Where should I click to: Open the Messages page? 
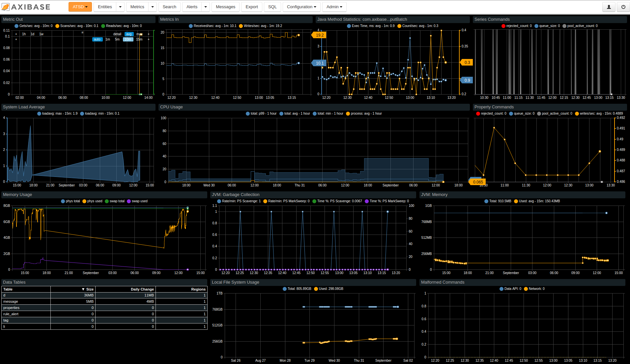225,7
